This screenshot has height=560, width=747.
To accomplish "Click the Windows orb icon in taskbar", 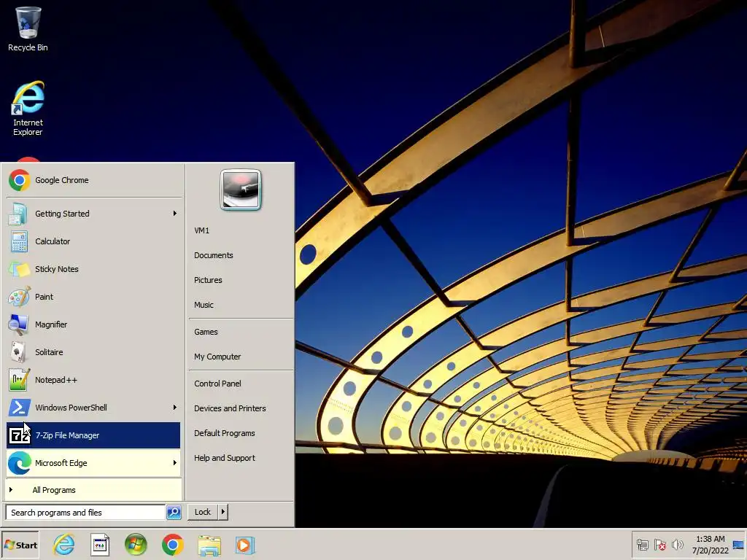I will pos(136,545).
